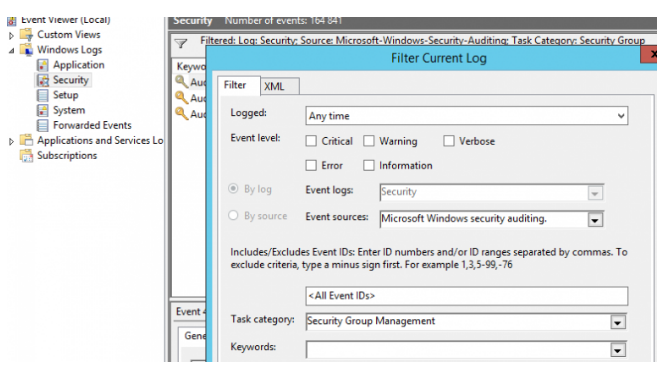
Task: Click Windows Logs label in tree
Action: click(x=69, y=50)
